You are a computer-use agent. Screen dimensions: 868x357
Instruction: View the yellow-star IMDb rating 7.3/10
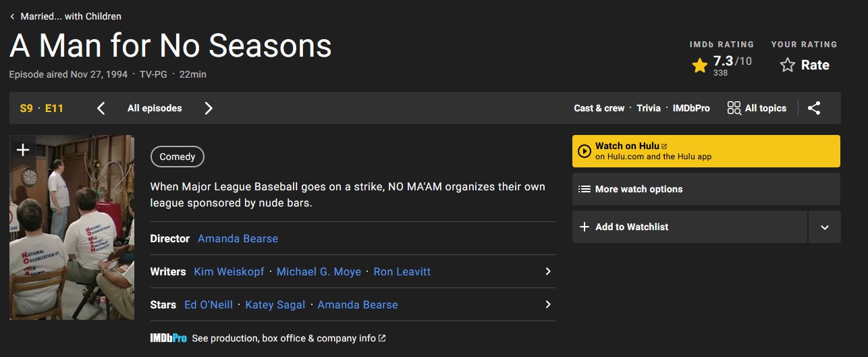click(x=722, y=65)
